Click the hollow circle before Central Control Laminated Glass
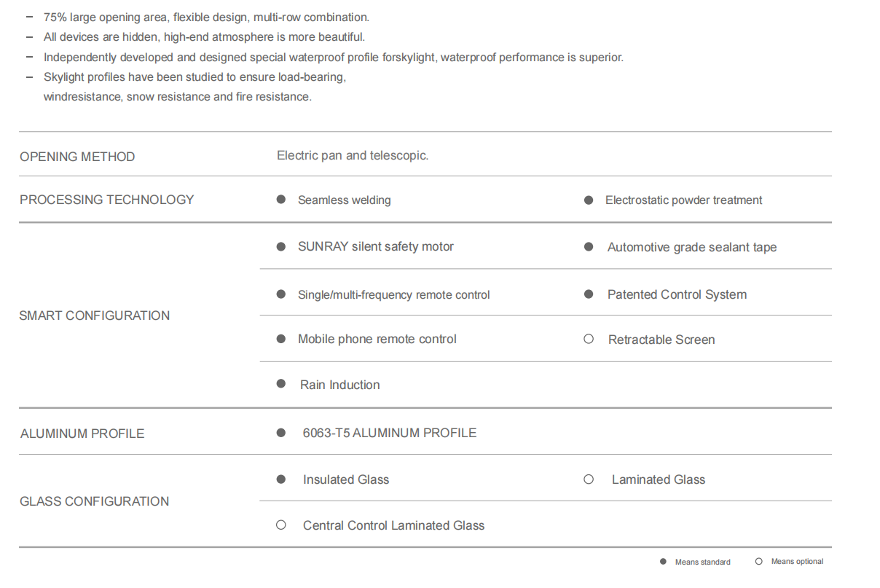Screen dimensions: 880x588 click(x=281, y=525)
